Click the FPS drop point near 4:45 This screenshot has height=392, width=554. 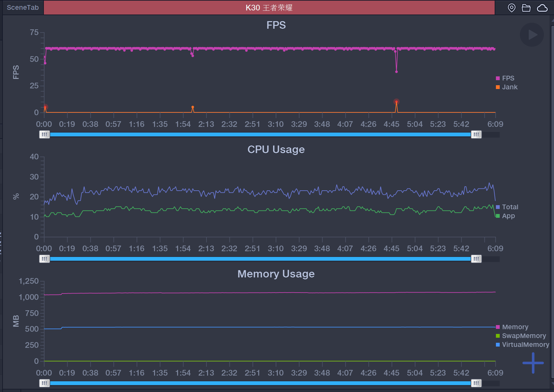[396, 72]
